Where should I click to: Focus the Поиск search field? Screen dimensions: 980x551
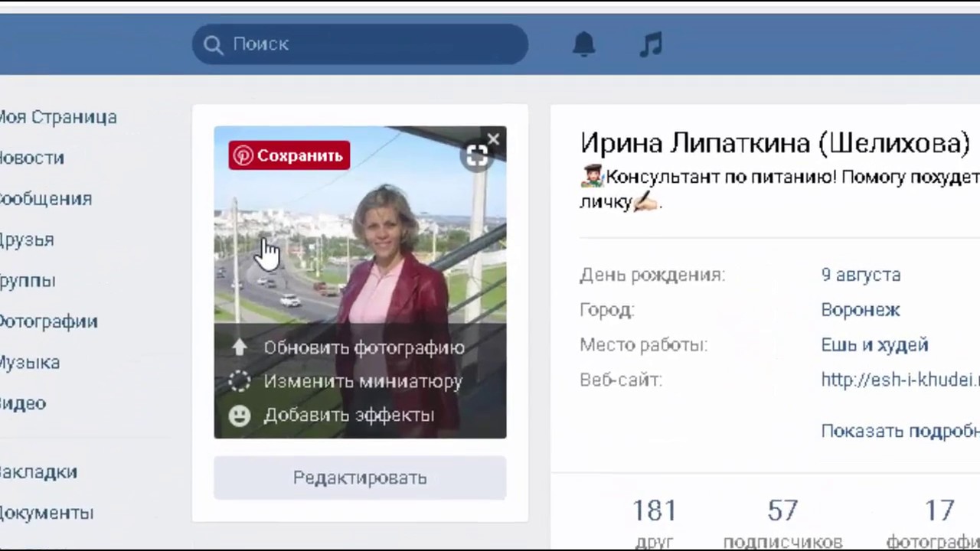360,44
